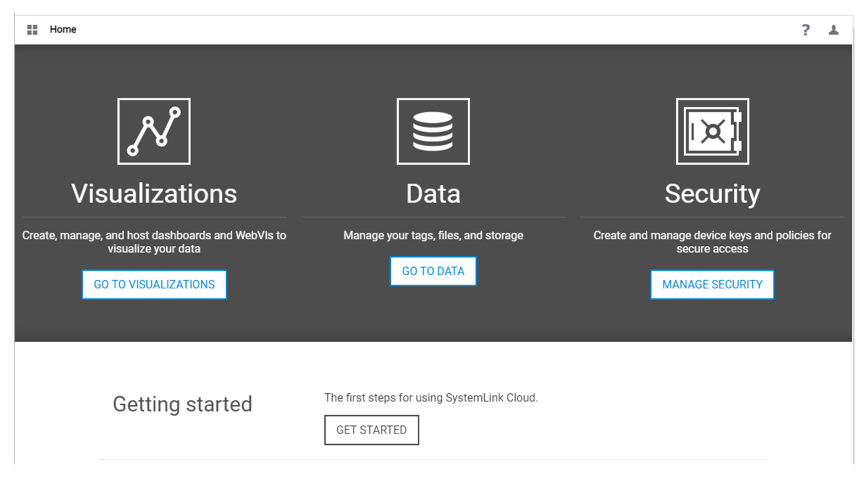Viewport: 868px width, 478px height.
Task: Open the application grid launcher menu
Action: point(32,30)
